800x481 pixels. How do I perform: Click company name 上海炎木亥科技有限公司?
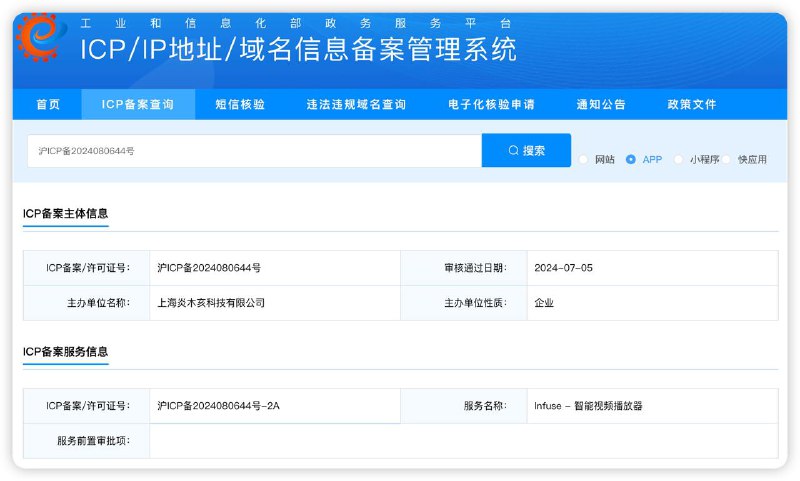tap(211, 303)
